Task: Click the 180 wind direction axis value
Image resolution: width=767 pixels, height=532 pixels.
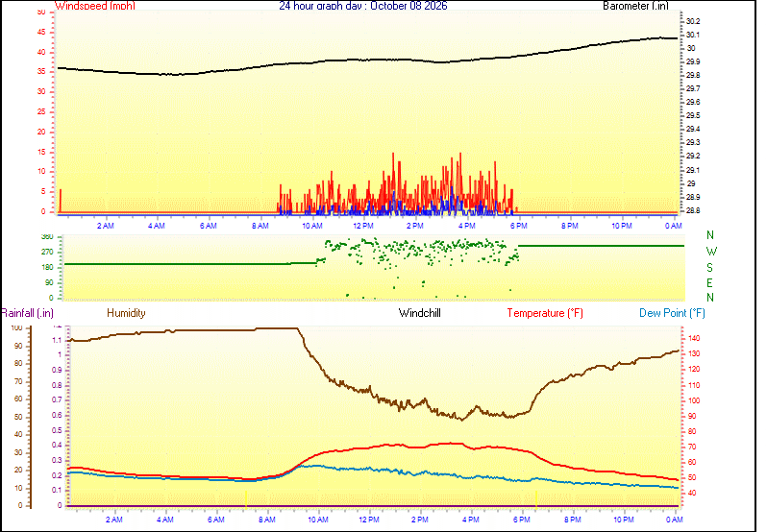Action: (47, 268)
